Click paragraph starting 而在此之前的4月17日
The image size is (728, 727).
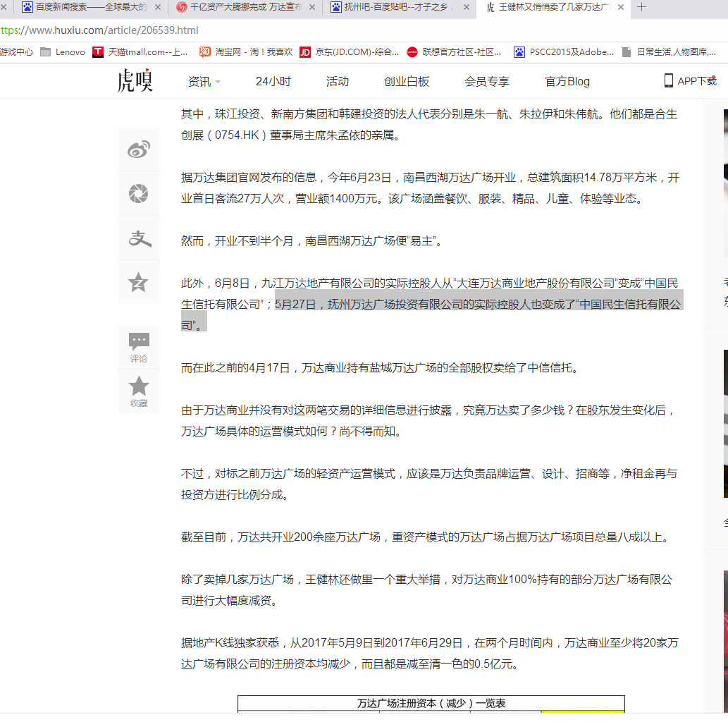(x=381, y=367)
